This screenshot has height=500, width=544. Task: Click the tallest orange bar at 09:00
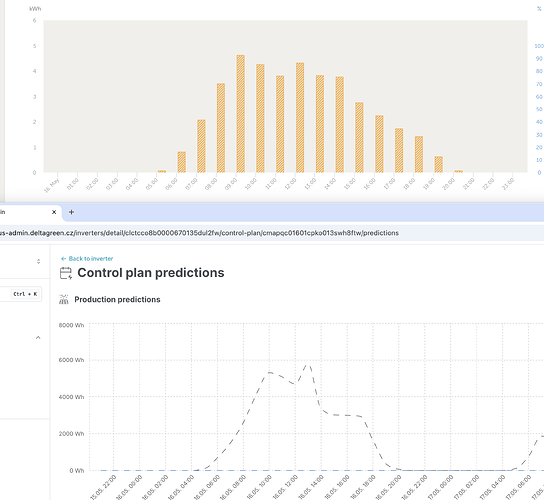coord(241,114)
